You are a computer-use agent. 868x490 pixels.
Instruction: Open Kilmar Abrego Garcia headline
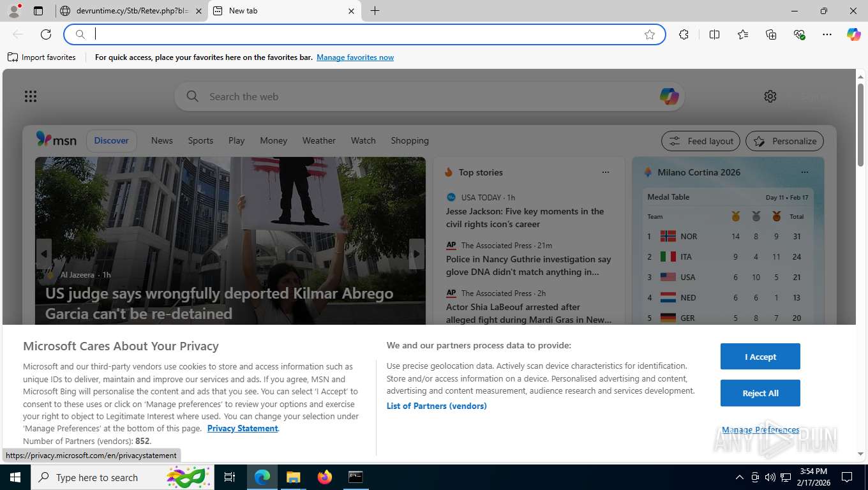[x=220, y=304]
